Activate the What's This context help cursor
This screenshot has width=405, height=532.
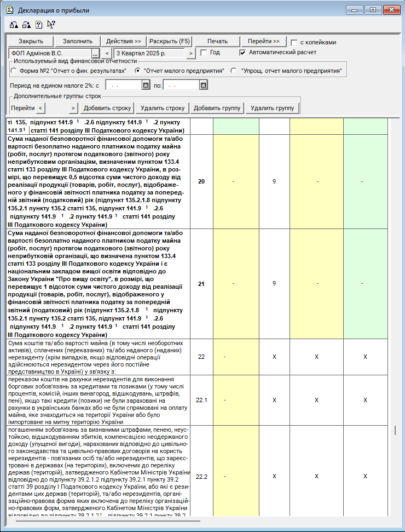tap(51, 24)
